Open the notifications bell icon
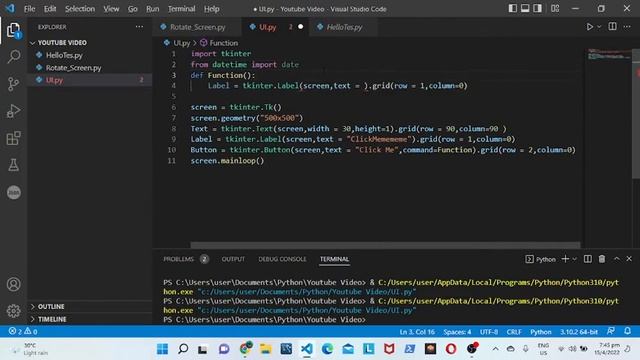 point(627,331)
